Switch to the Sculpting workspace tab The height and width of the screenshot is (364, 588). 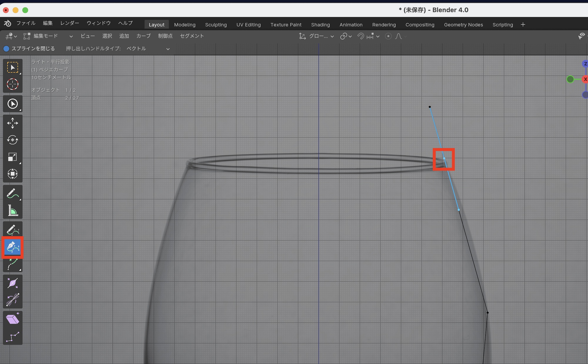[x=216, y=25]
